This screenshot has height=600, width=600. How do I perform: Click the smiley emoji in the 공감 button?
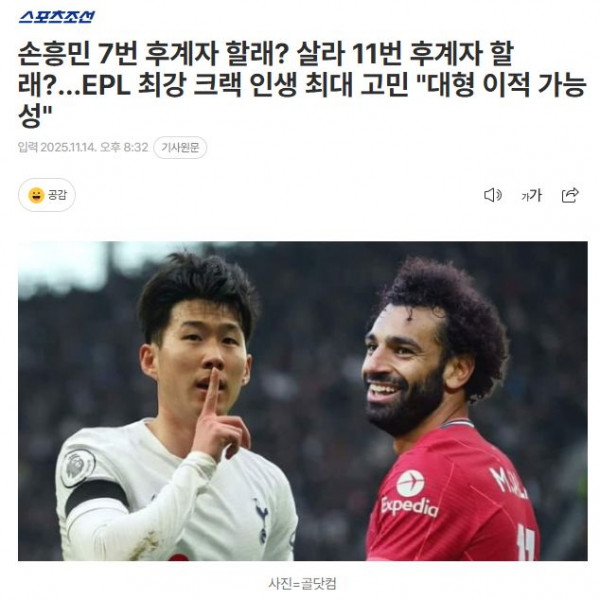36,195
